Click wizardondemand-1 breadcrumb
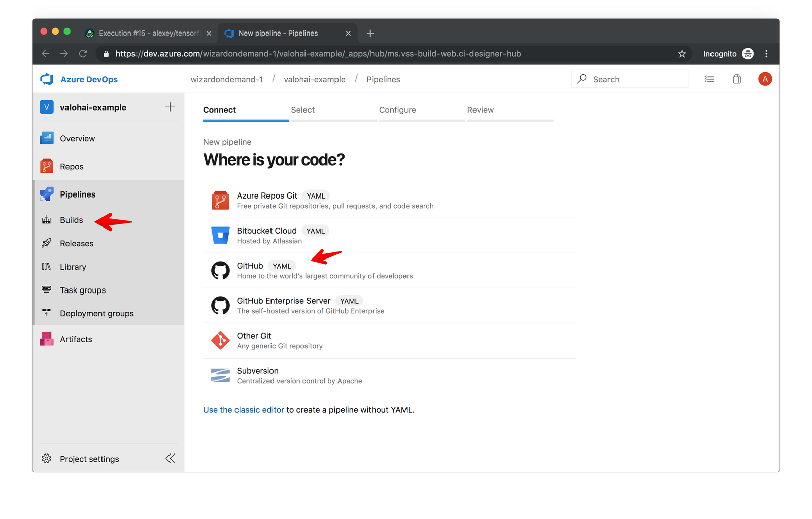Image resolution: width=812 pixels, height=519 pixels. (227, 79)
